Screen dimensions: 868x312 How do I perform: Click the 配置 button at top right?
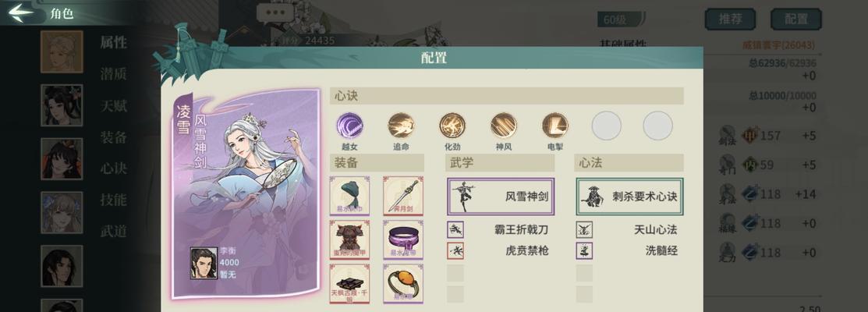tap(796, 19)
